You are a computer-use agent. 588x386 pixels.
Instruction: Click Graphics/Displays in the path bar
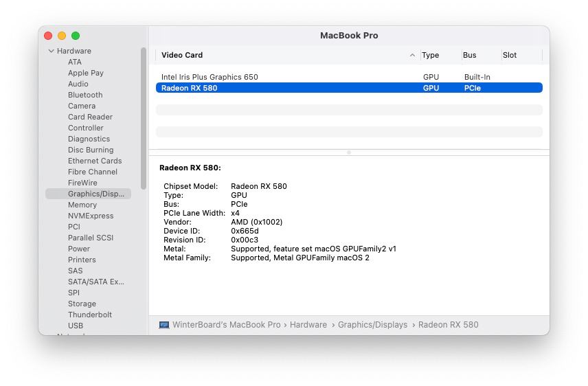[372, 325]
